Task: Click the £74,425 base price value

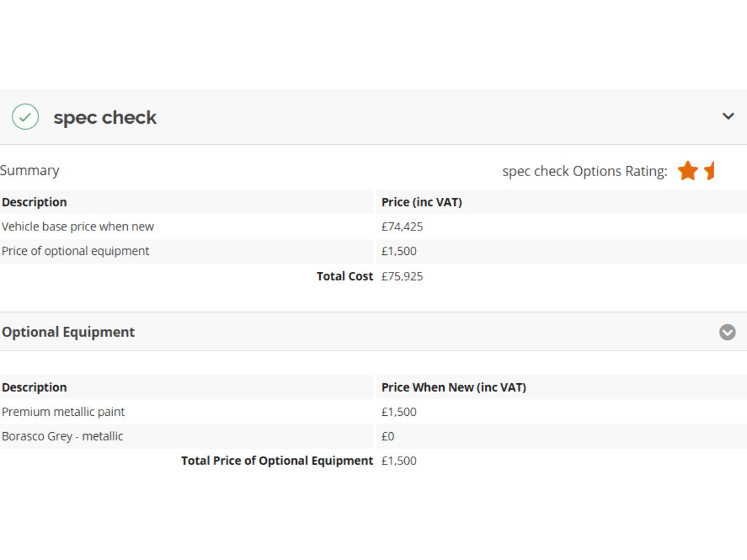Action: click(x=402, y=226)
